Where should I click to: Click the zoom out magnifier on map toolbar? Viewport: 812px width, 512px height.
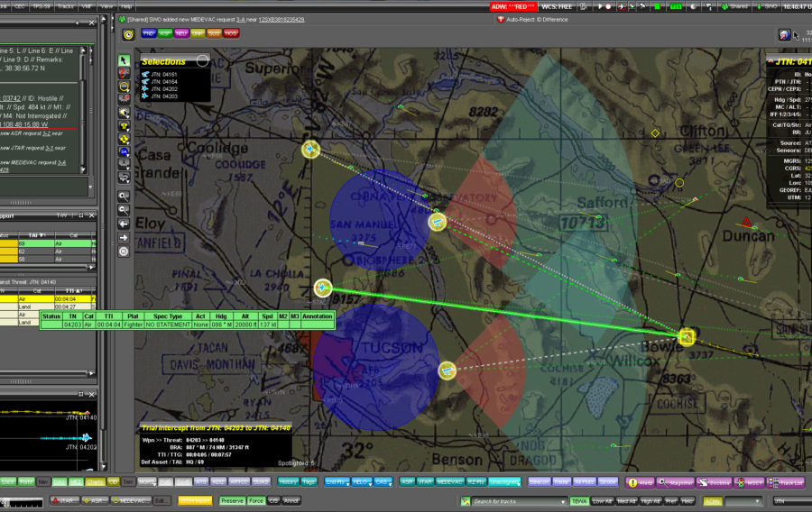pos(124,210)
